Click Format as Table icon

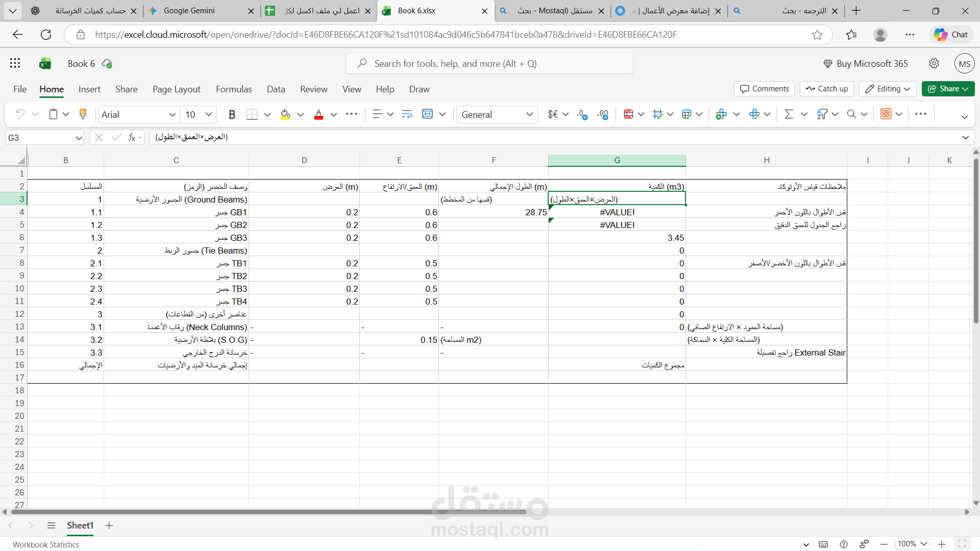tap(687, 114)
